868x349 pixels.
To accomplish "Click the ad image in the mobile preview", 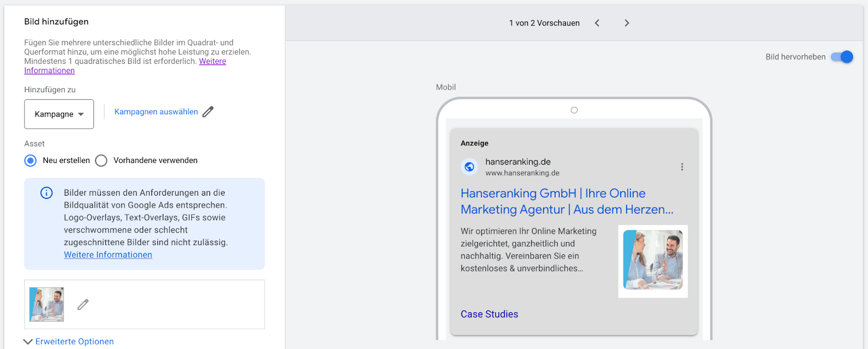I will [x=653, y=261].
